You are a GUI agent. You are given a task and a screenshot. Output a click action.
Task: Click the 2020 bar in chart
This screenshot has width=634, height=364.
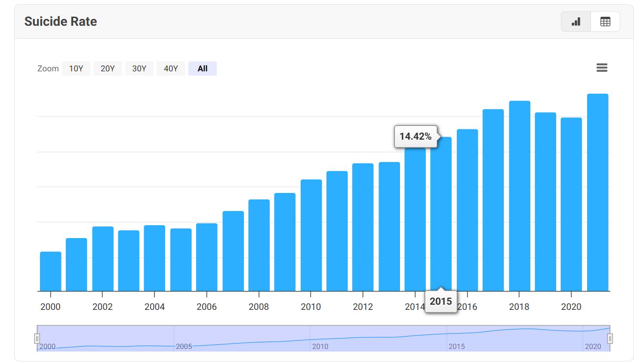(x=571, y=205)
